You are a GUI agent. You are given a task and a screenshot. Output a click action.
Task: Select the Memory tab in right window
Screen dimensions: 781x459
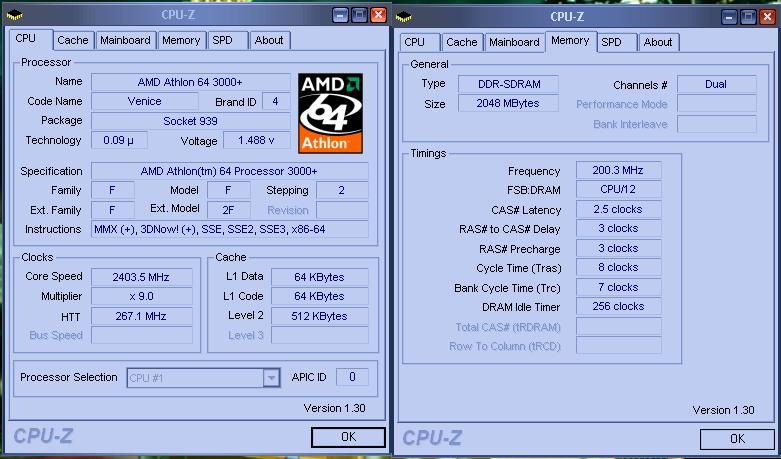point(570,41)
